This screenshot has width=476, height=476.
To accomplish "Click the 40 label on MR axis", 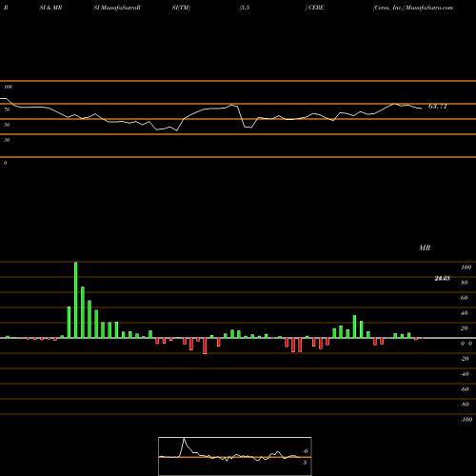I will point(465,313).
